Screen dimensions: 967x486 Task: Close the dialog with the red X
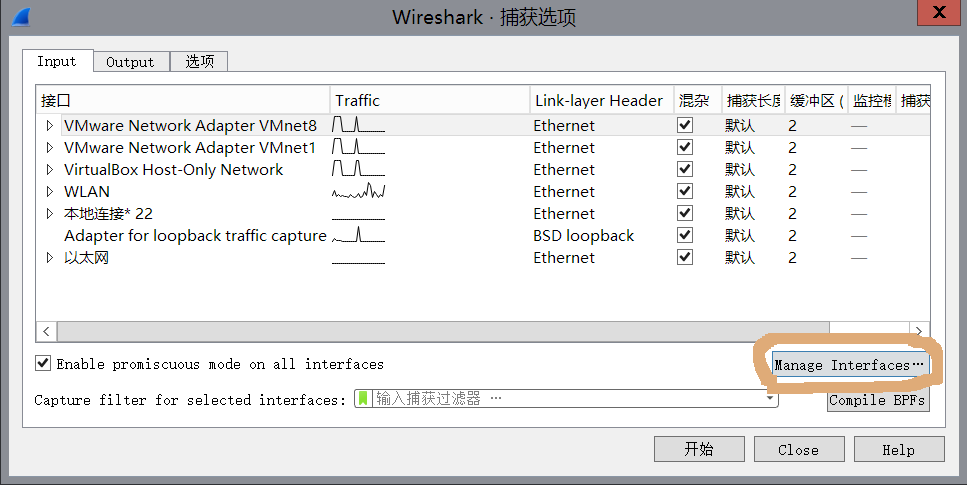(939, 12)
